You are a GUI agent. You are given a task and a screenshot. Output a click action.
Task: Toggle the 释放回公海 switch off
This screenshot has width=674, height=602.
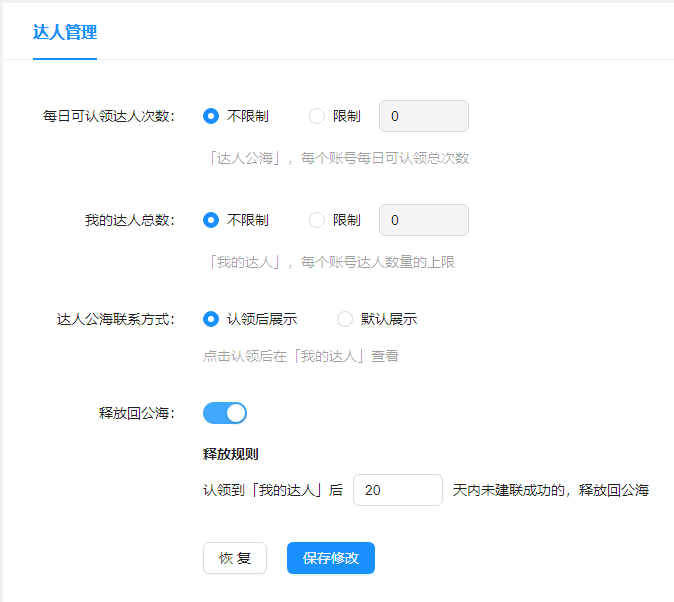tap(225, 413)
